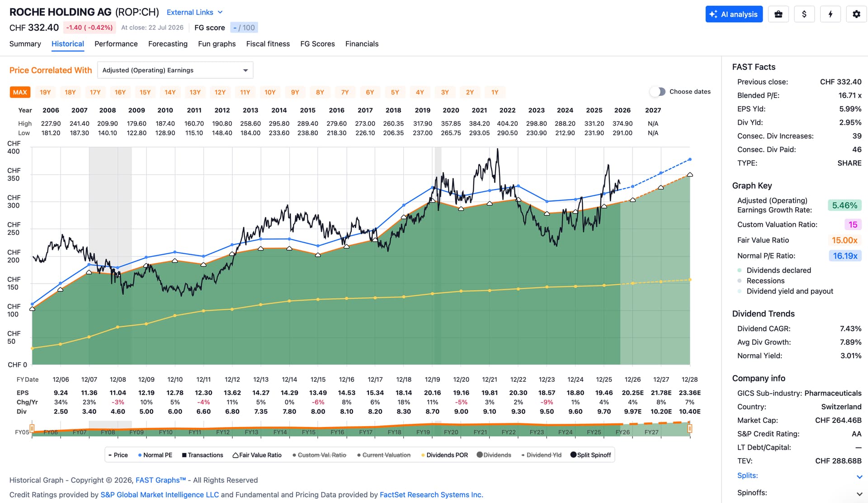Select the 19Y time range
The height and width of the screenshot is (503, 868).
tap(45, 92)
